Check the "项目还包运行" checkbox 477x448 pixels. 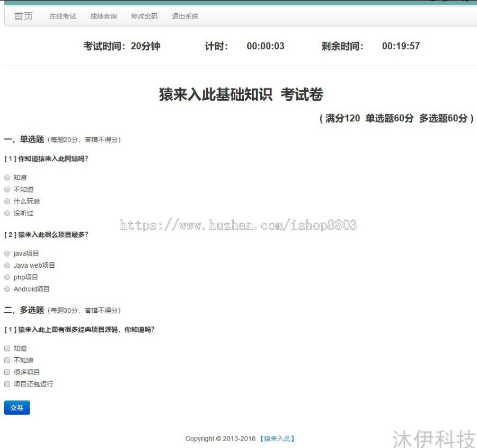point(7,384)
